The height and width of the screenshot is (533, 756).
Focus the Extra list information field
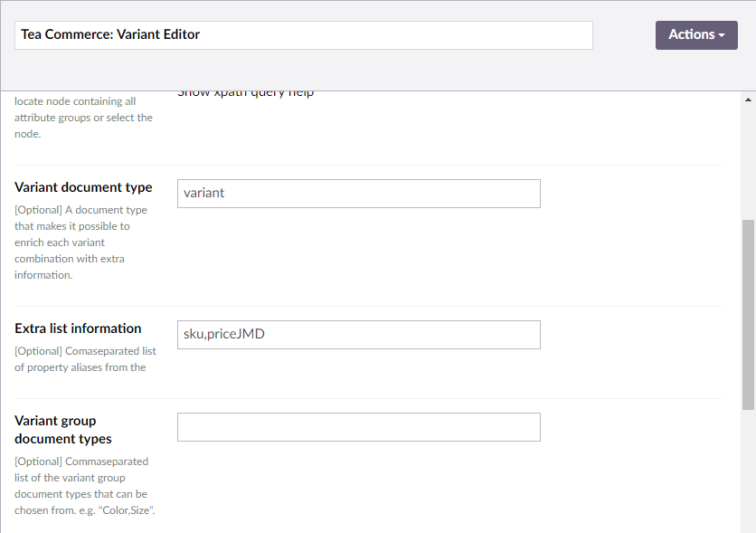point(359,335)
